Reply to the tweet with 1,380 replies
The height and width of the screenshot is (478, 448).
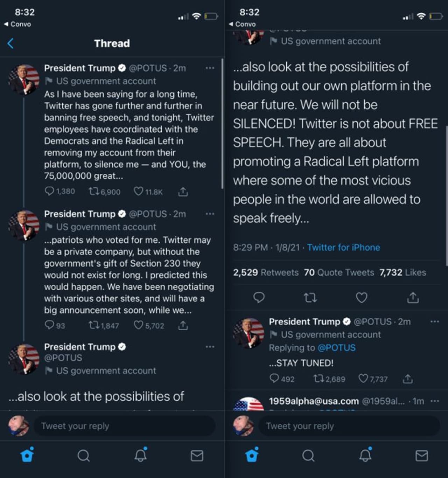click(x=50, y=191)
